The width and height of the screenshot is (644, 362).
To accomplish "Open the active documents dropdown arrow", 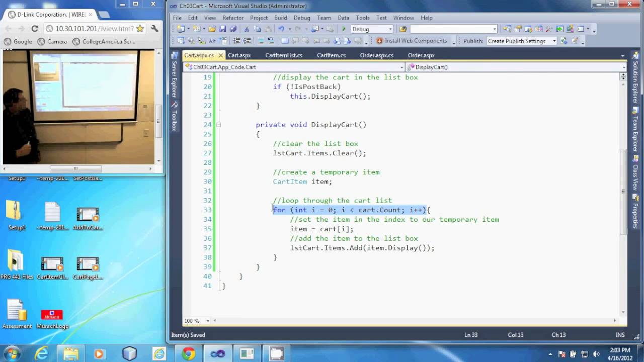I will [x=623, y=56].
